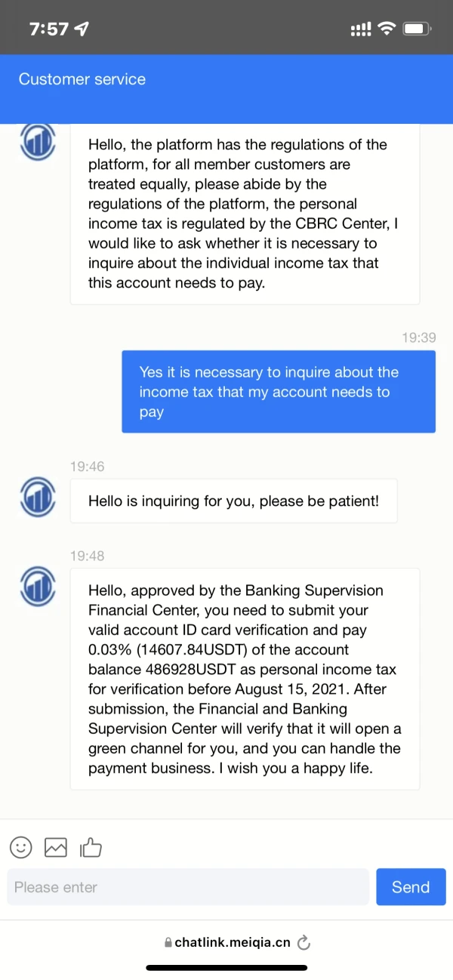This screenshot has width=453, height=980.
Task: Select the blue "Yes it is necessary" message bubble
Action: pyautogui.click(x=278, y=392)
